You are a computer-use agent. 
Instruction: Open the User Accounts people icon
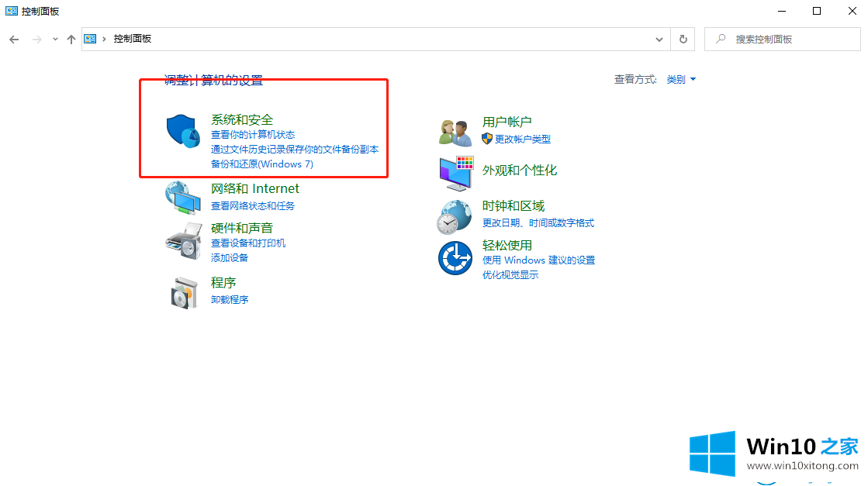tap(455, 133)
